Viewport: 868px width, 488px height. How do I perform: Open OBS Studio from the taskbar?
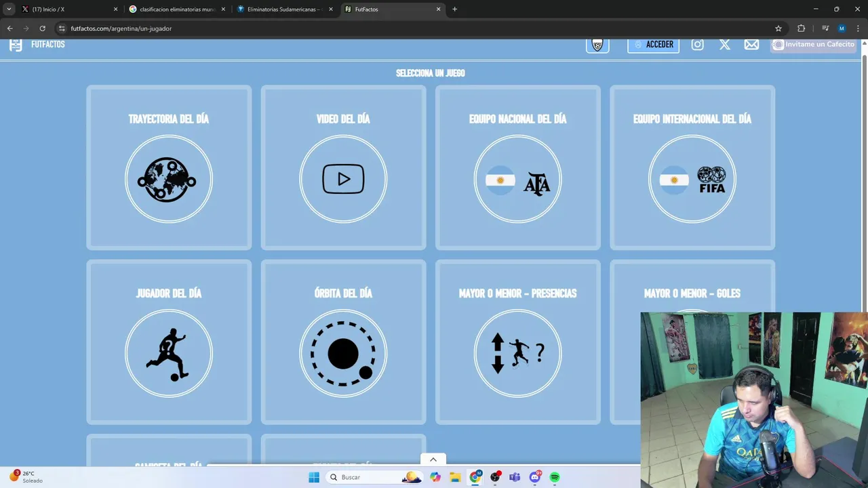tap(495, 477)
